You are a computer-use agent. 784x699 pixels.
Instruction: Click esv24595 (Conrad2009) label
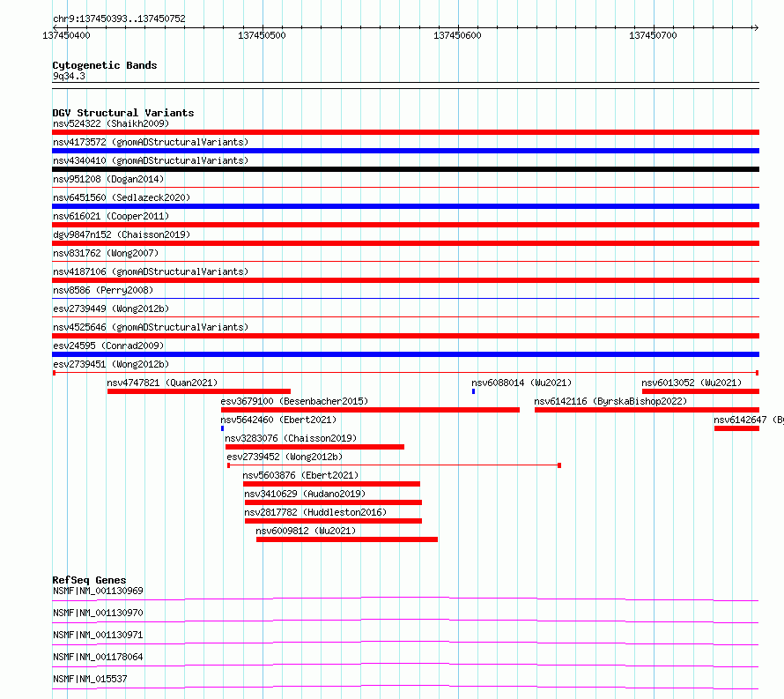108,346
